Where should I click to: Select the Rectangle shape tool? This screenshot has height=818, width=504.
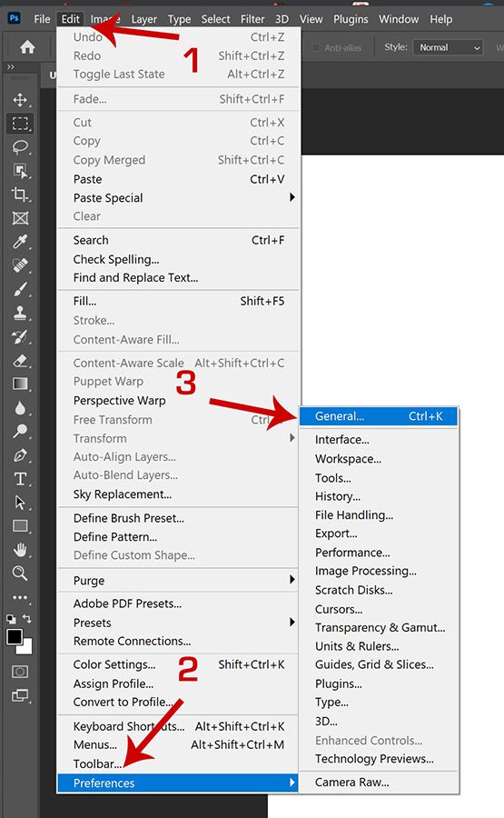coord(20,526)
